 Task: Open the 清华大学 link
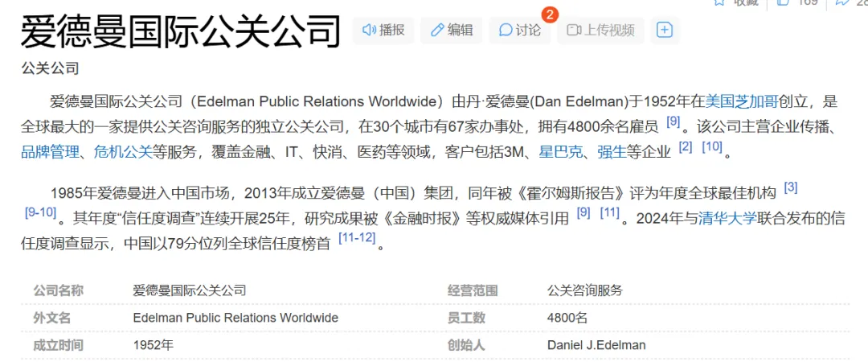pos(727,219)
